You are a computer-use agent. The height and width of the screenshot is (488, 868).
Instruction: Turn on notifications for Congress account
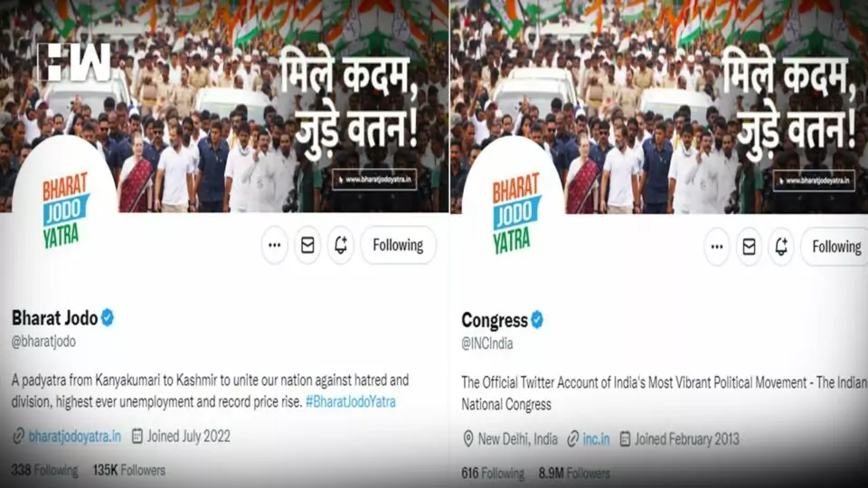781,247
